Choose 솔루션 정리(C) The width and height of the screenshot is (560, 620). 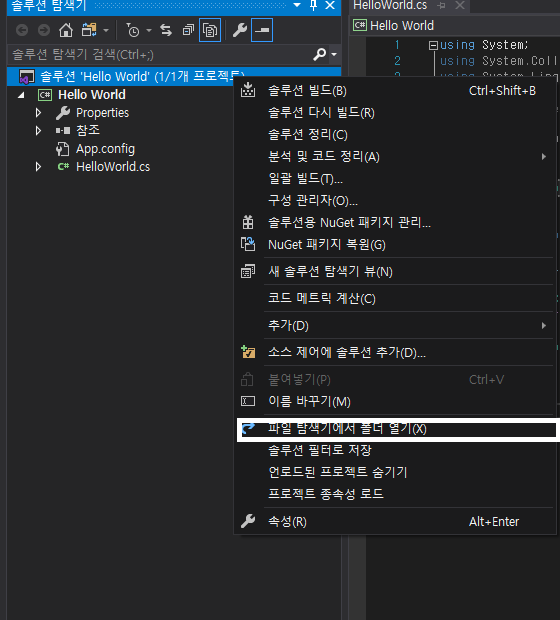395,135
